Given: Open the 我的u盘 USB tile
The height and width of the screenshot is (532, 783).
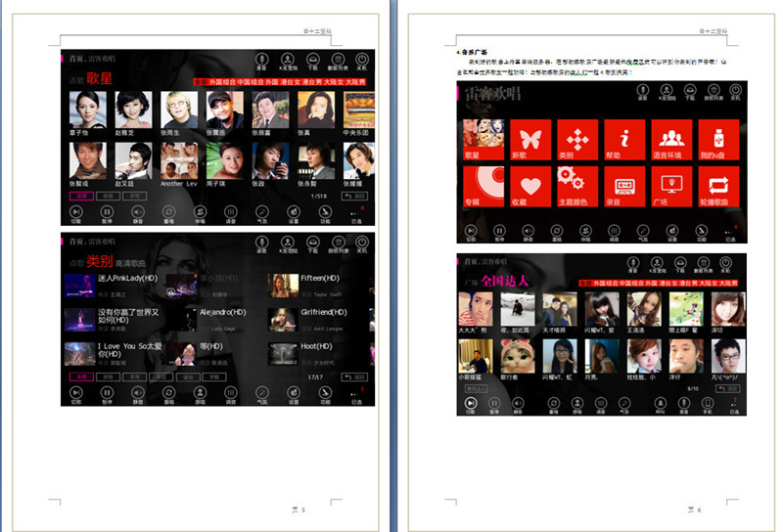Looking at the screenshot, I should [718, 140].
